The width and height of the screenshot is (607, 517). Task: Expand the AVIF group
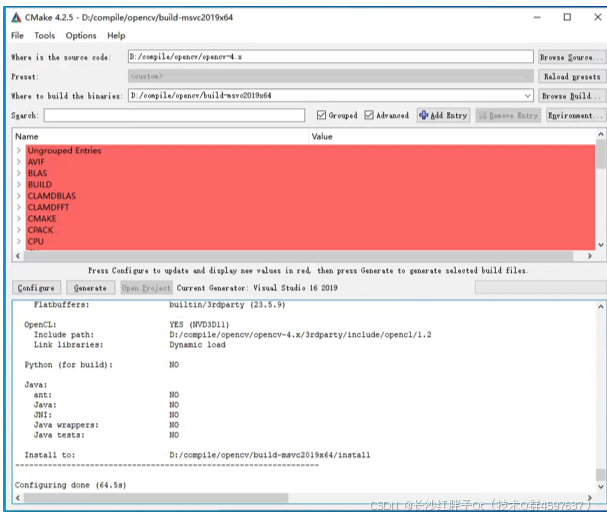[18, 162]
